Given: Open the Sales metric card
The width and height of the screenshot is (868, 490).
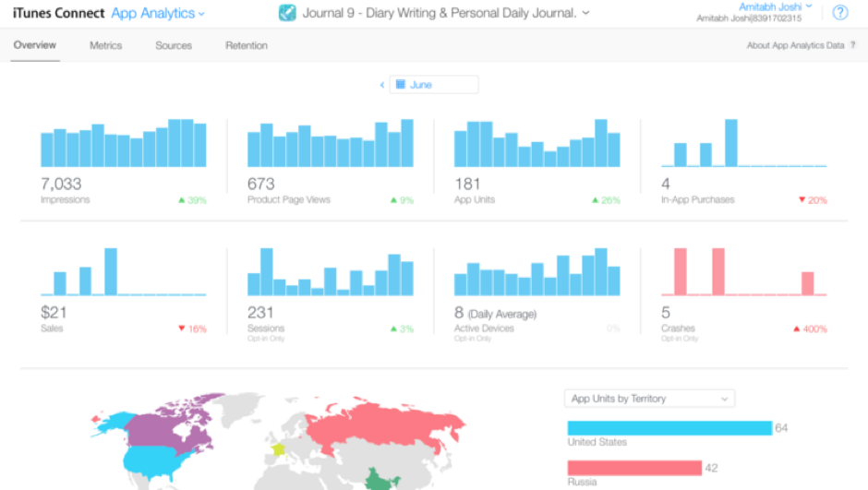Looking at the screenshot, I should (x=124, y=292).
